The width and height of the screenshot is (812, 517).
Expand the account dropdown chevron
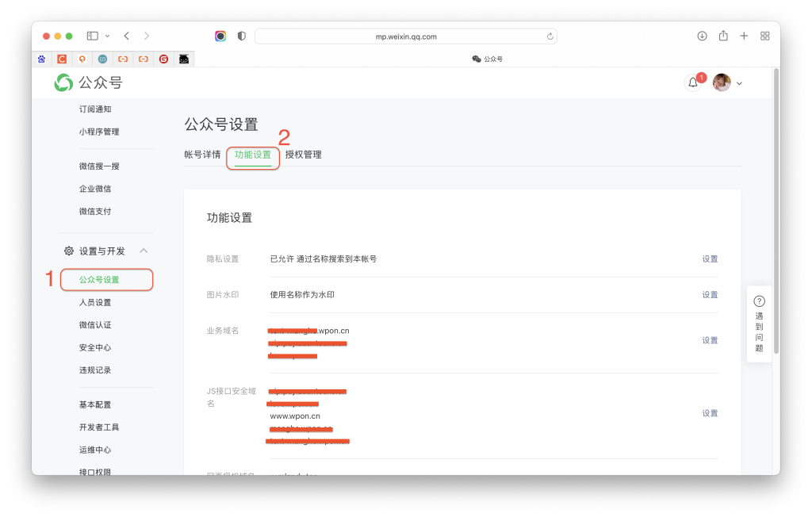tap(740, 83)
